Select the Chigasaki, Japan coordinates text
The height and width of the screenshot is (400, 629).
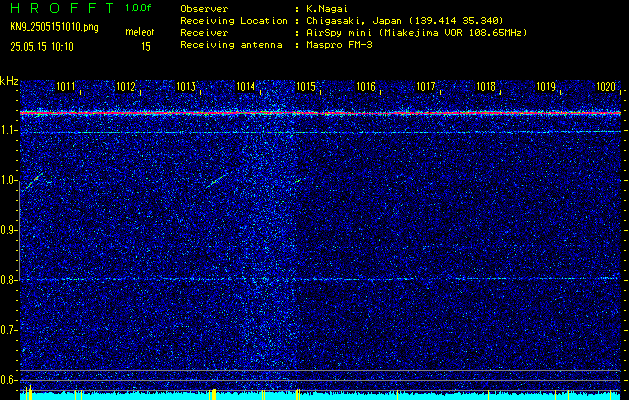click(x=405, y=20)
